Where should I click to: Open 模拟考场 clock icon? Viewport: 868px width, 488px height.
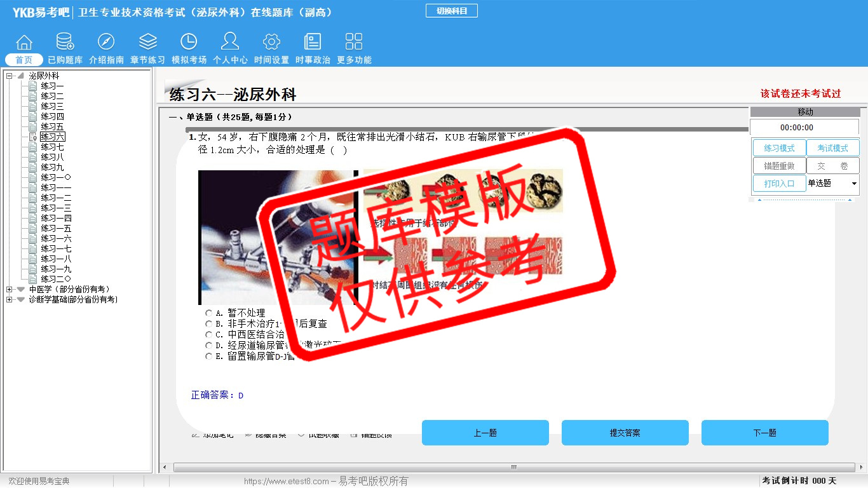point(189,43)
